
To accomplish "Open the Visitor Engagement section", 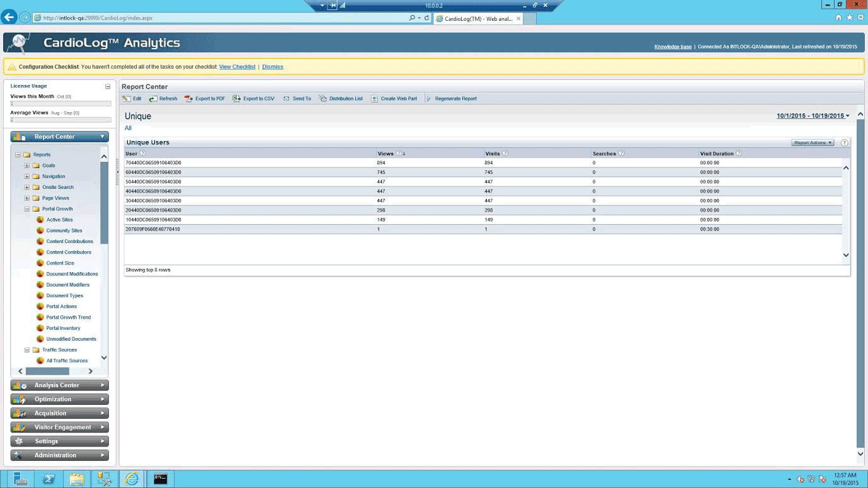I will coord(59,427).
